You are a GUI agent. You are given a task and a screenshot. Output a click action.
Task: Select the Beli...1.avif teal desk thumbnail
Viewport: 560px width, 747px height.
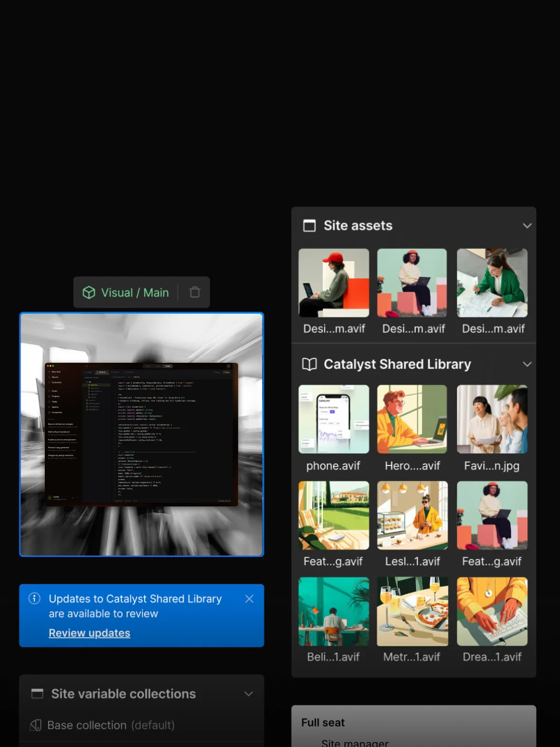[x=334, y=612]
